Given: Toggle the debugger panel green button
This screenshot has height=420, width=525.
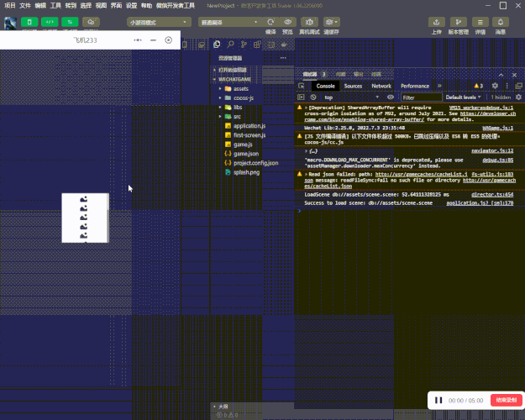Looking at the screenshot, I should pos(70,22).
